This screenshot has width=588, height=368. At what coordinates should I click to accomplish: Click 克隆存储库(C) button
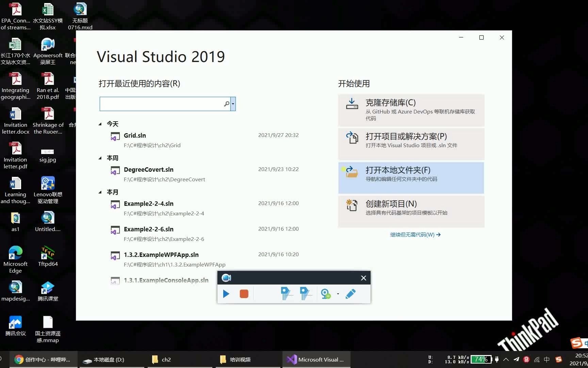click(411, 110)
